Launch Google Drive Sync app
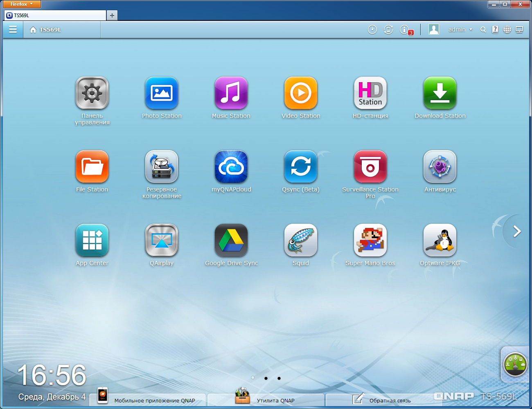Screen dimensions: 532x409 click(231, 240)
